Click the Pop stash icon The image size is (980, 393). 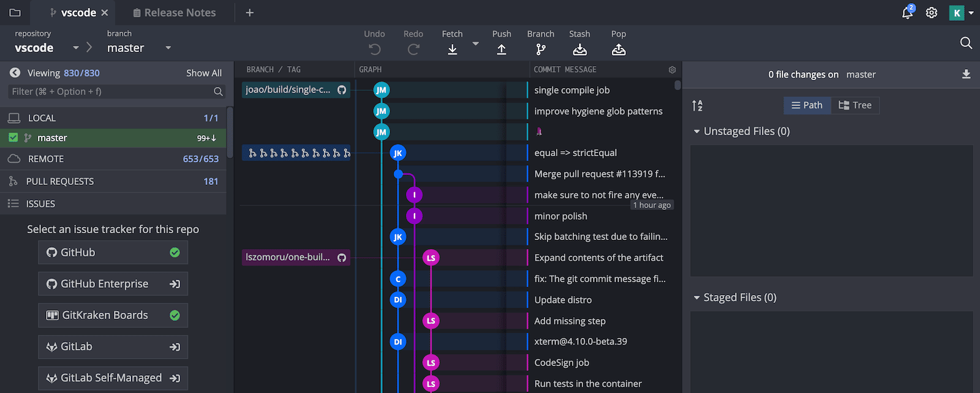click(x=619, y=50)
